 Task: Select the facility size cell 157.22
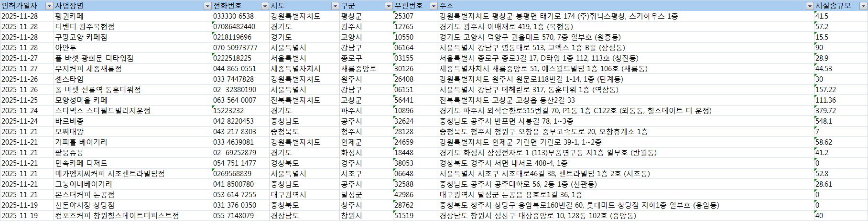pos(841,90)
